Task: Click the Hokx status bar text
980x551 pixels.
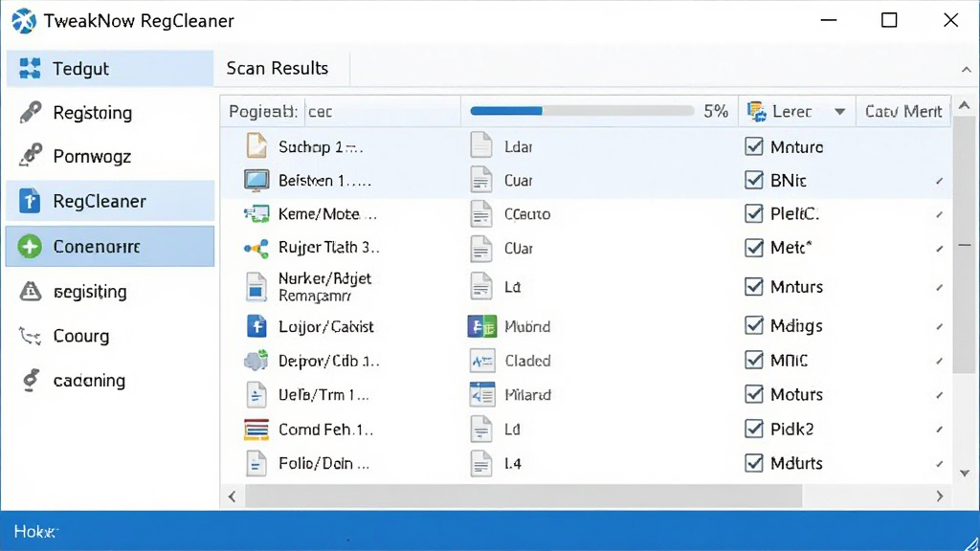Action: point(35,532)
